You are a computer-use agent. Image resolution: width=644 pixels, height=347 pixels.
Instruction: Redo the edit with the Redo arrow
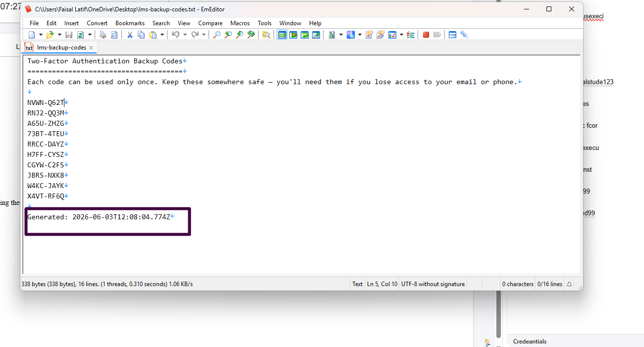(x=195, y=35)
